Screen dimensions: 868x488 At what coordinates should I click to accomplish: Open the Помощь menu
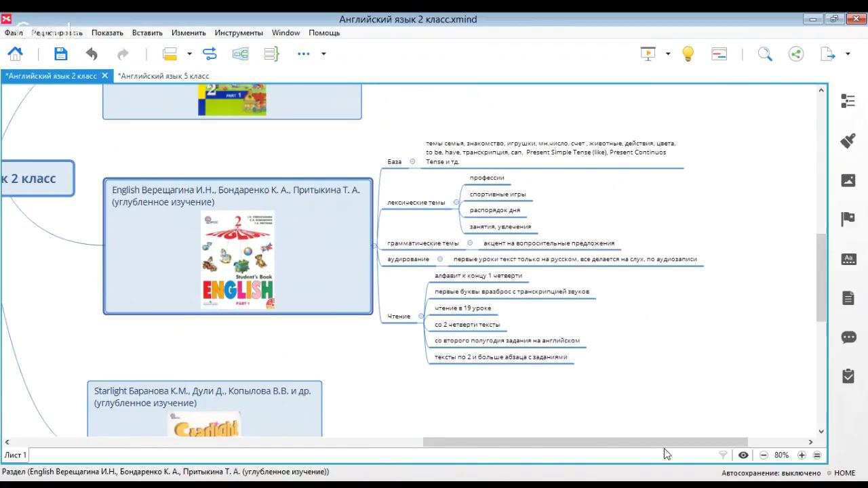324,33
